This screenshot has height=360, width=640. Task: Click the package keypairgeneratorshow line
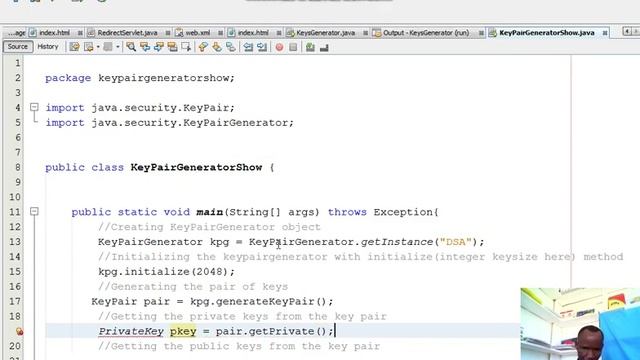pyautogui.click(x=140, y=78)
